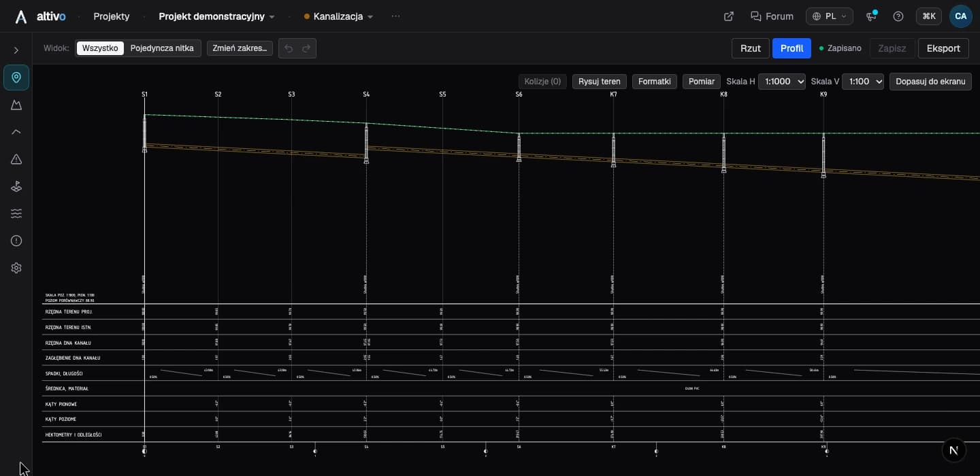Open the settings gear in the sidebar
The height and width of the screenshot is (476, 980).
pos(16,268)
